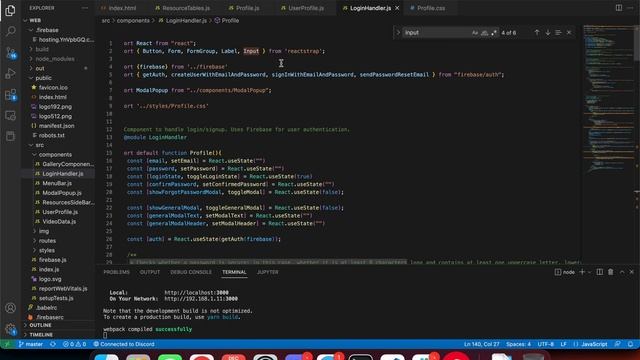Open errors and warnings count
640x360 pixels.
click(x=74, y=344)
